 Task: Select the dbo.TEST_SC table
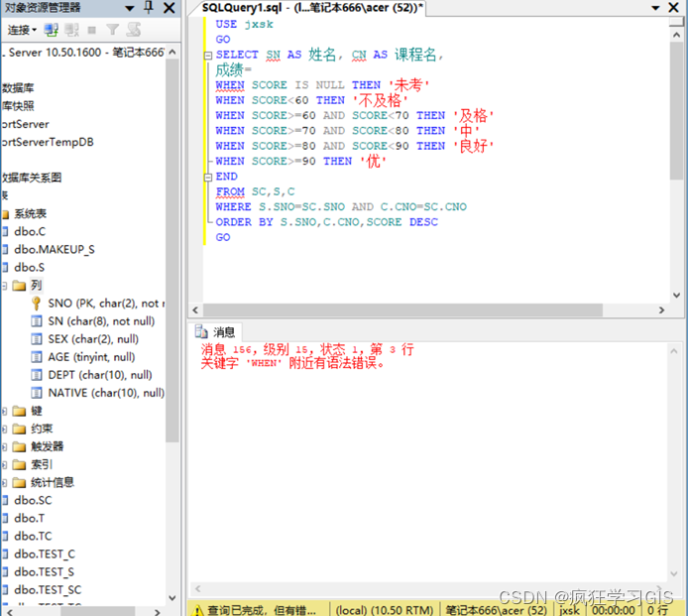pos(48,590)
